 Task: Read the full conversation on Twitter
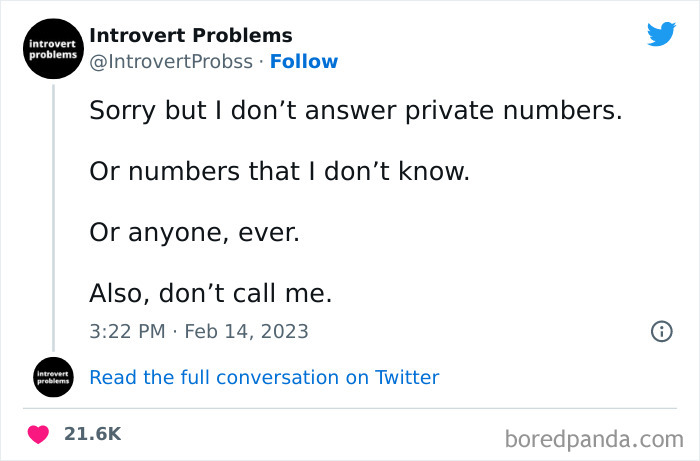(264, 377)
